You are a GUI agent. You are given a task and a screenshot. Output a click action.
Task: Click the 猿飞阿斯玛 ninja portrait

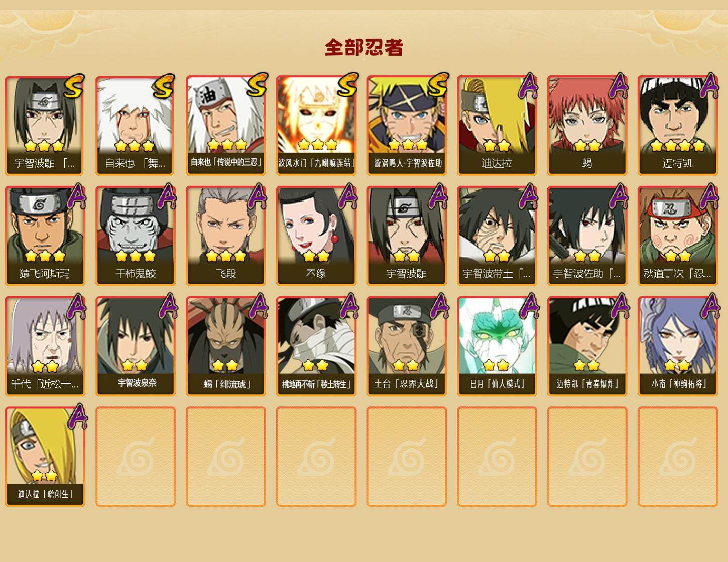(45, 236)
